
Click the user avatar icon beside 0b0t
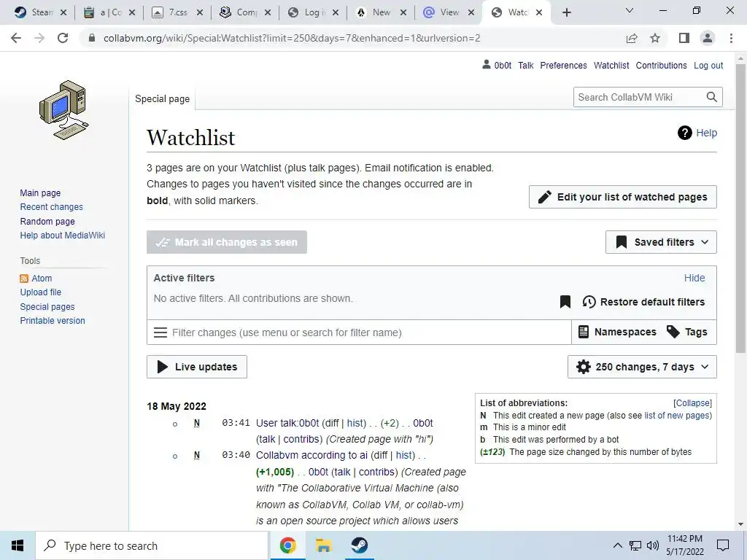pos(486,64)
